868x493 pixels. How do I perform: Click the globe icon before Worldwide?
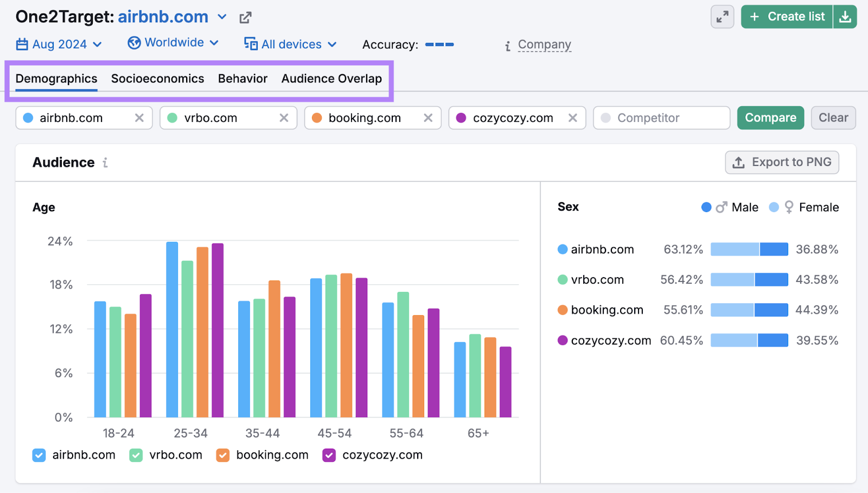(x=133, y=42)
